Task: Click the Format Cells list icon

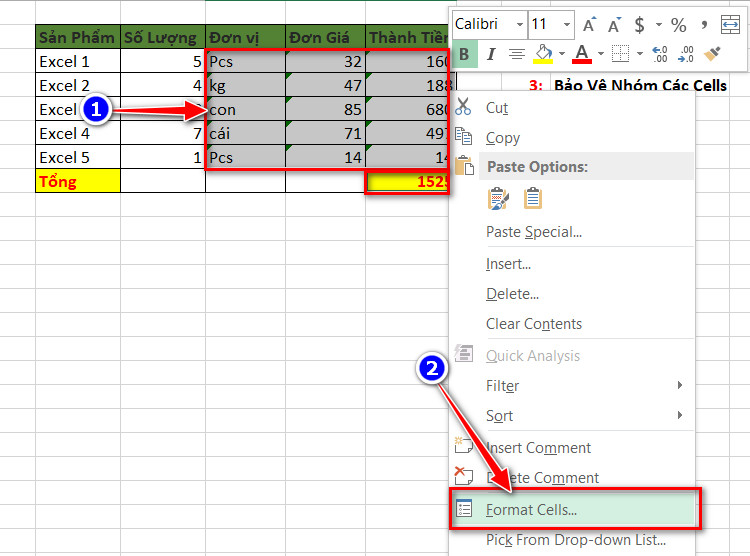Action: [464, 509]
